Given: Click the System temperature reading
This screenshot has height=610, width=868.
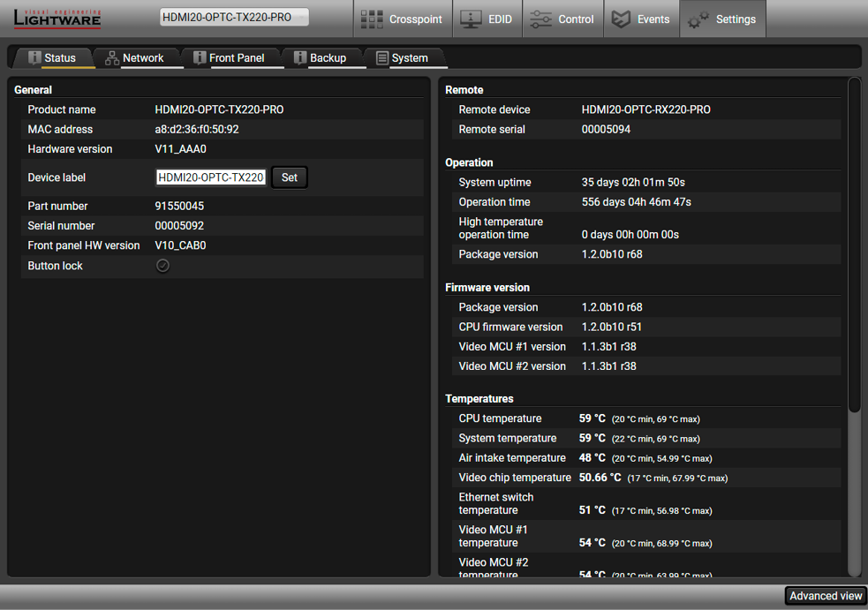Looking at the screenshot, I should pos(593,439).
